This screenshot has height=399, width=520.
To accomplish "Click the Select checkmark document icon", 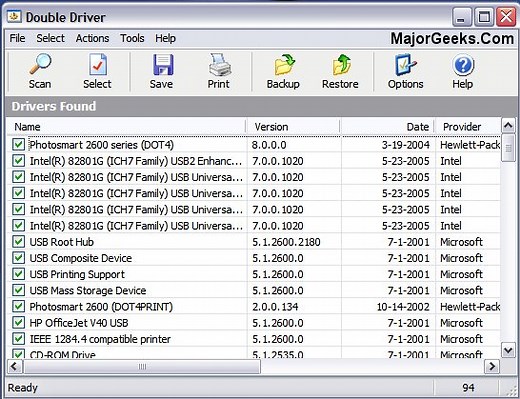I will (x=98, y=64).
